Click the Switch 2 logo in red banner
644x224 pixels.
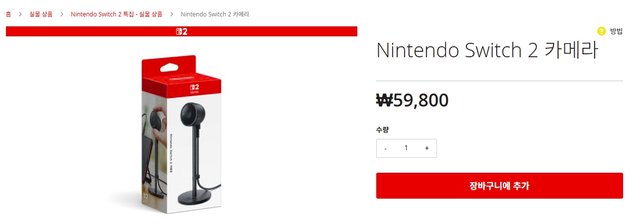pyautogui.click(x=181, y=31)
